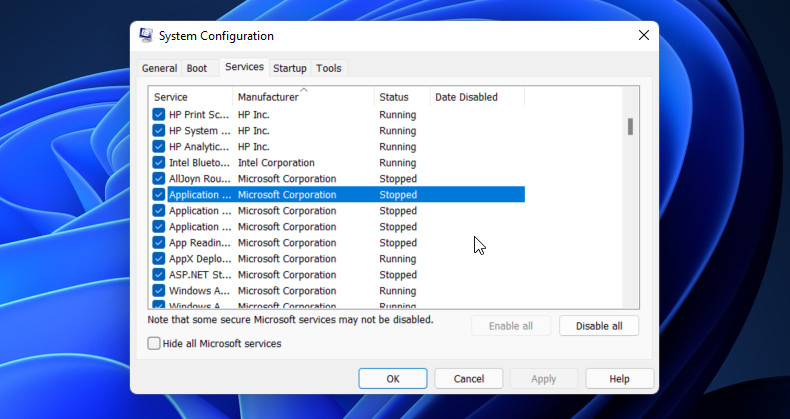Cancel the configuration changes
This screenshot has height=419, width=790.
469,379
